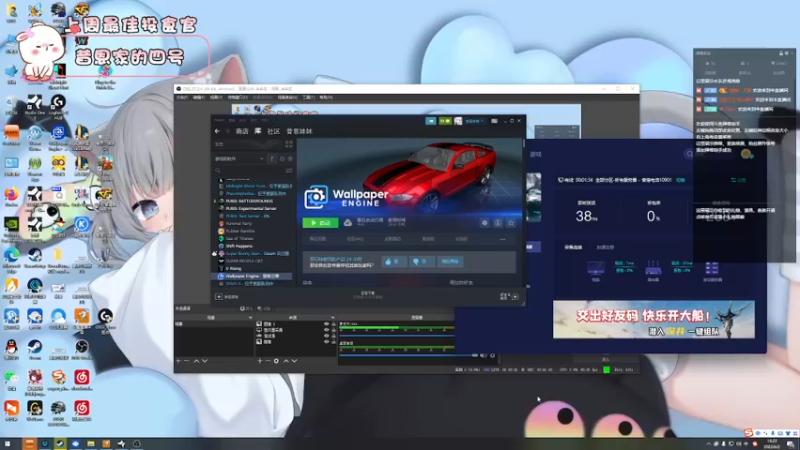Toggle visibility eye of fourth OBS source
The height and width of the screenshot is (450, 800).
click(x=327, y=341)
